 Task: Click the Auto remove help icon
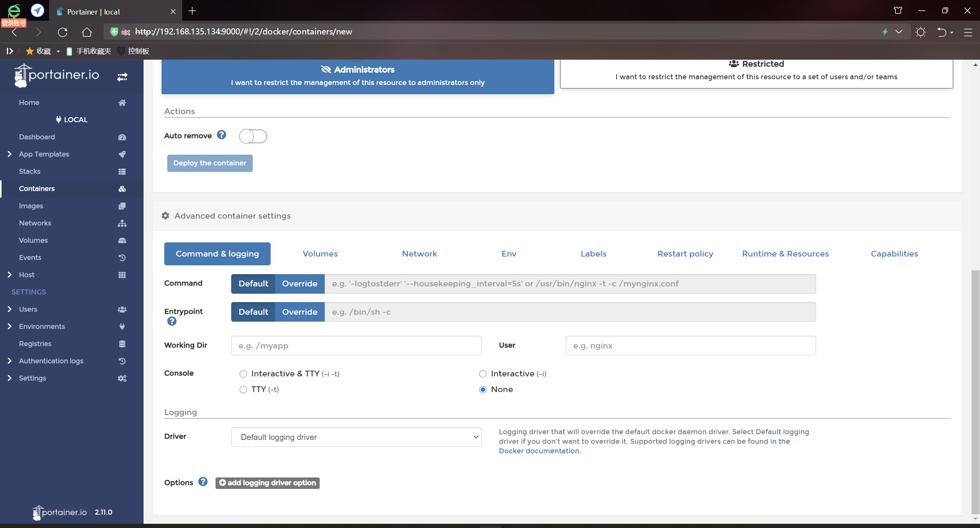coord(221,135)
